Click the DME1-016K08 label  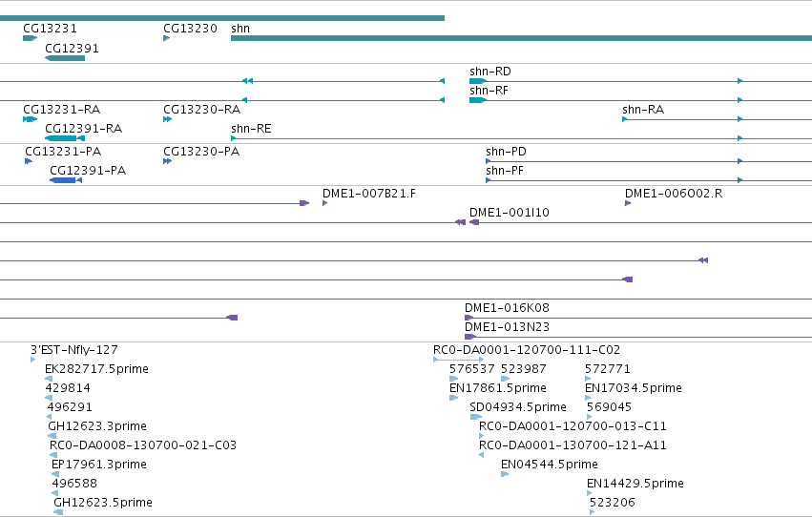point(507,308)
